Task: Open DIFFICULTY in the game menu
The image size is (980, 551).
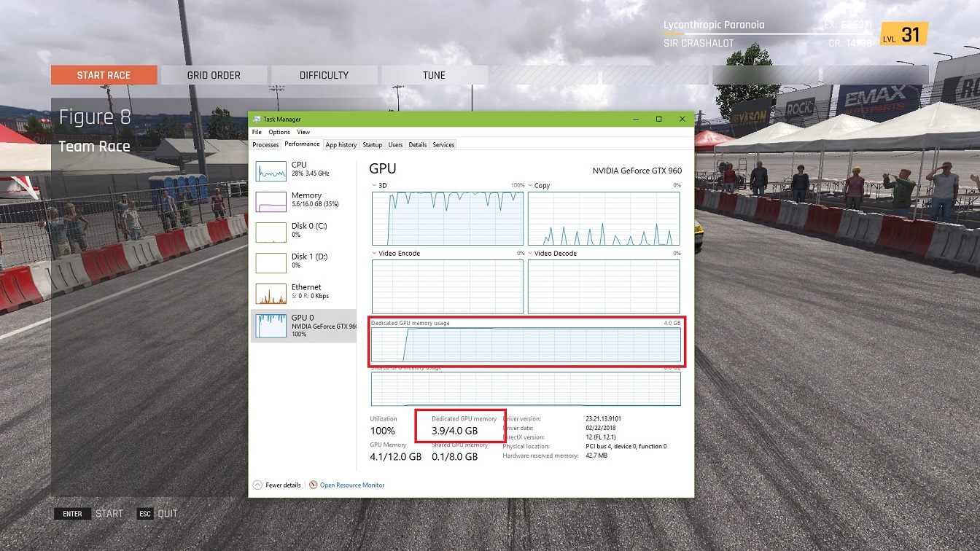Action: 324,75
